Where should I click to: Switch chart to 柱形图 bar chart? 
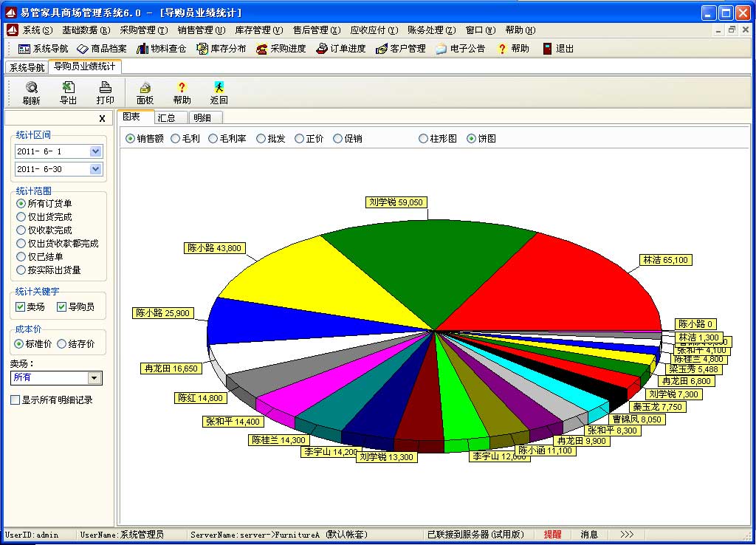pos(423,138)
